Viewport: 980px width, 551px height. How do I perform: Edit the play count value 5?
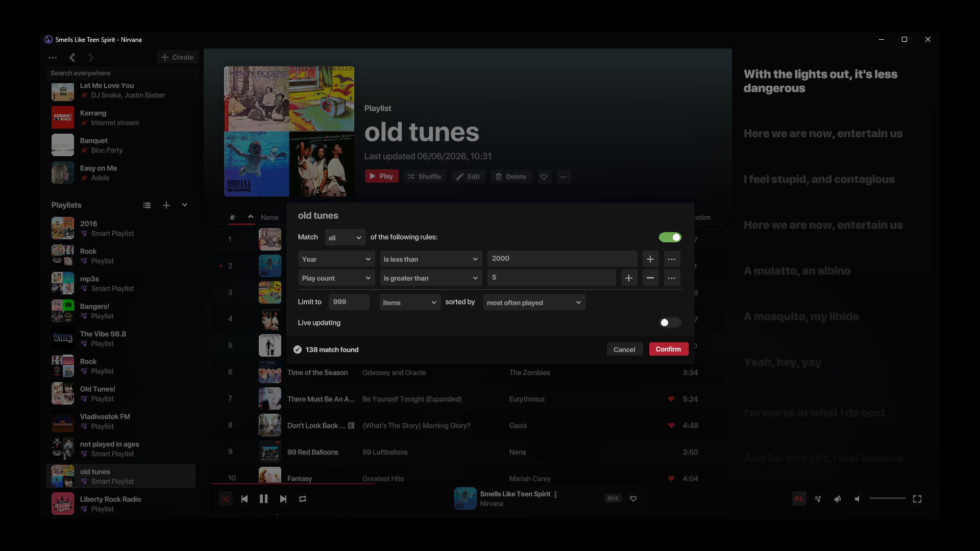[551, 278]
